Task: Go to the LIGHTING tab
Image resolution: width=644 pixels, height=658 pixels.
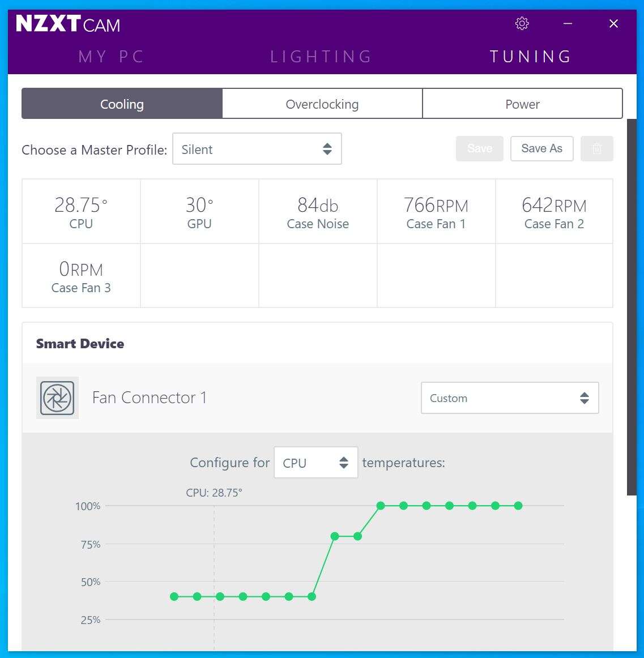Action: click(321, 57)
